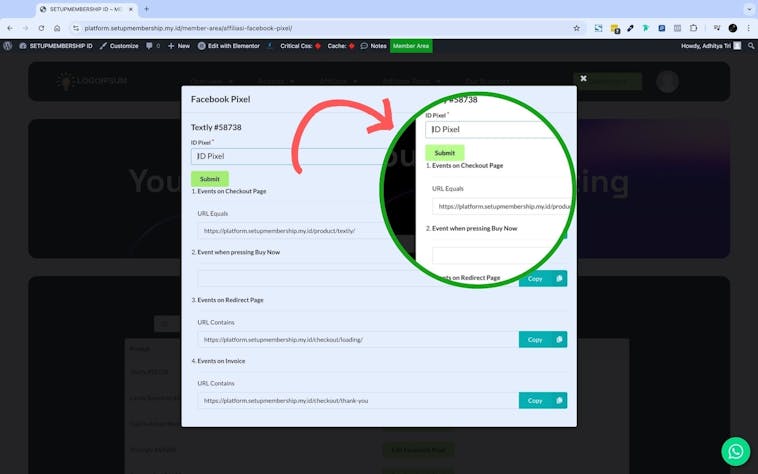This screenshot has height=474, width=758.
Task: Open the browser extensions puzzle icon
Action: (693, 28)
